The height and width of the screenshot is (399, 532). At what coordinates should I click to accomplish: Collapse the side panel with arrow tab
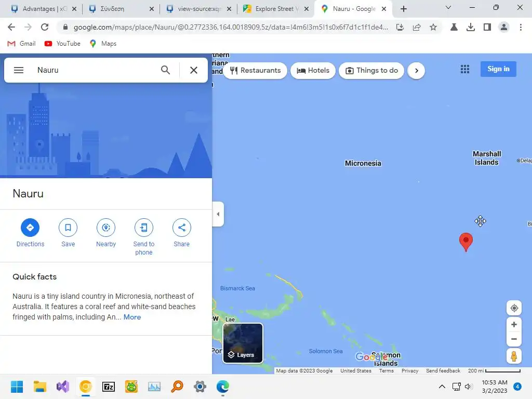pyautogui.click(x=218, y=214)
